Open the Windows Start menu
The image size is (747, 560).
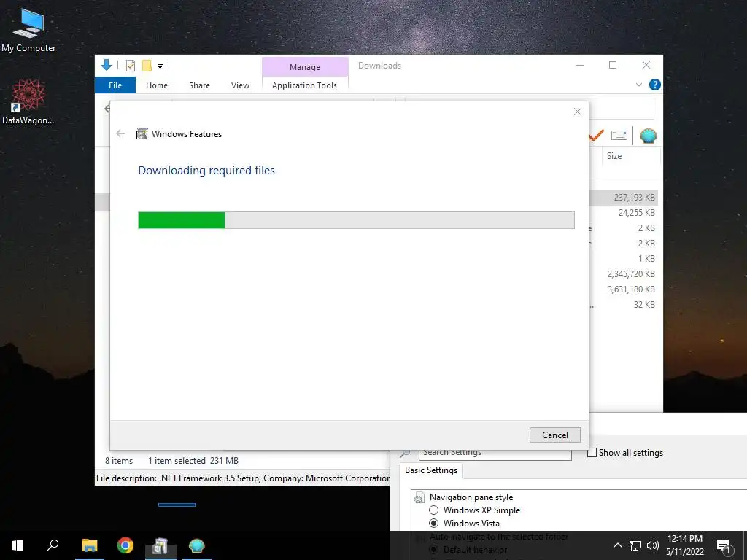18,545
